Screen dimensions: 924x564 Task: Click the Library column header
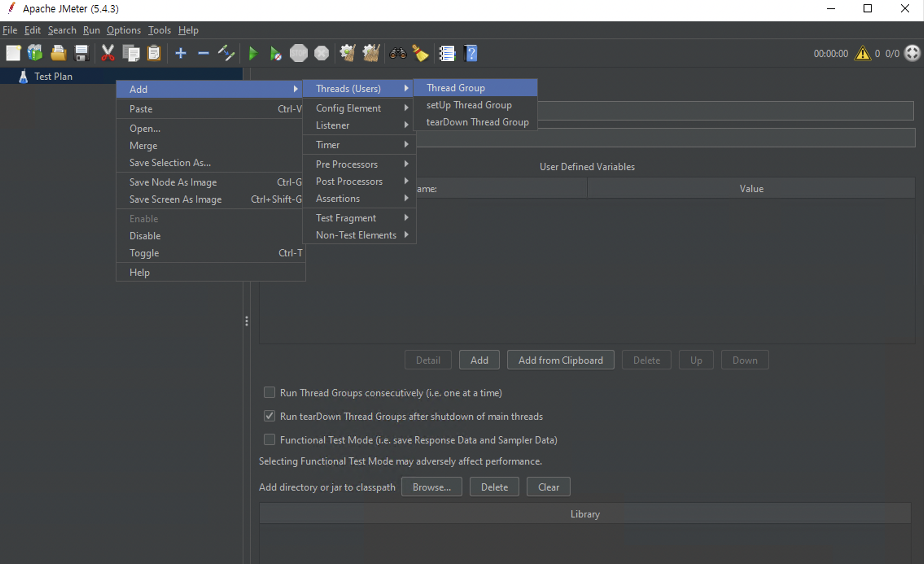pyautogui.click(x=585, y=514)
